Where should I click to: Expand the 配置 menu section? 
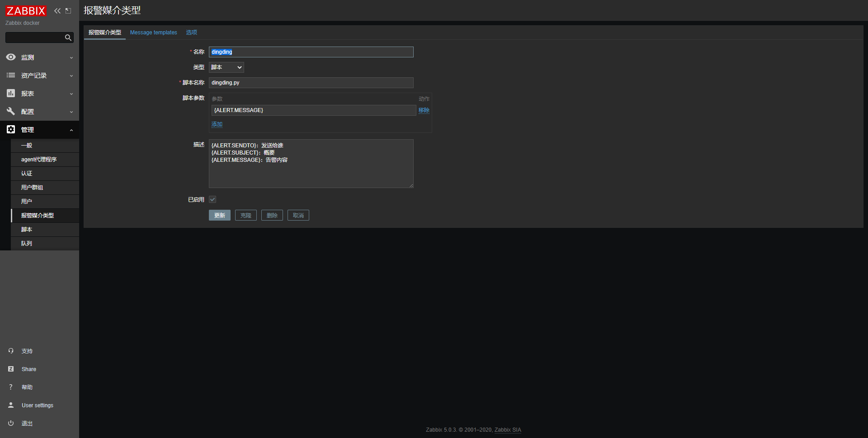[x=39, y=112]
